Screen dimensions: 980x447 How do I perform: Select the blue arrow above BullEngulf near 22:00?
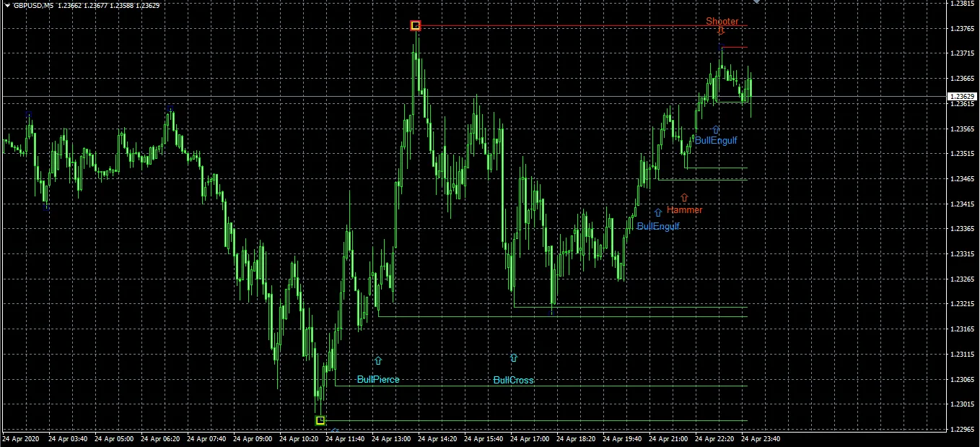(x=715, y=130)
